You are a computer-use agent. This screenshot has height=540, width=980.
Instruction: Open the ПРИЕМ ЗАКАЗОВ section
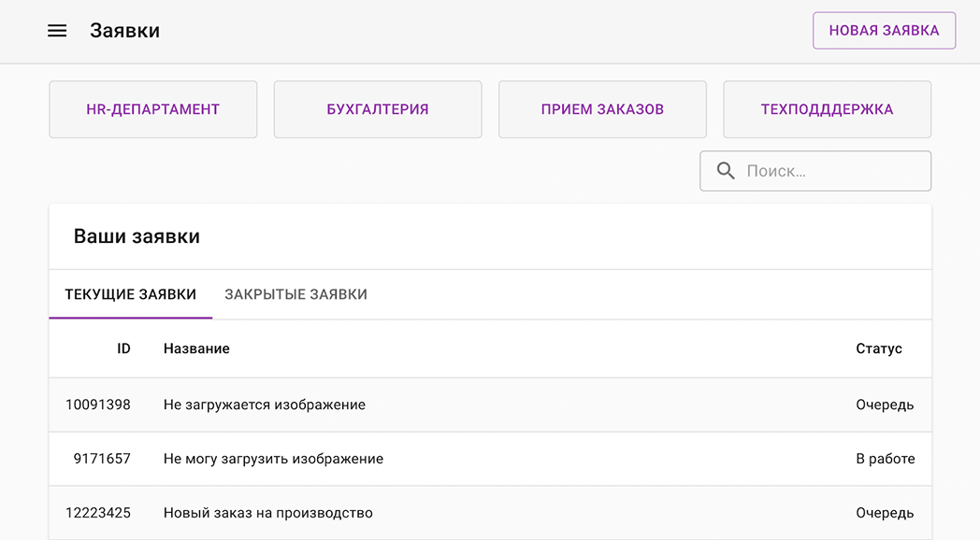pos(602,109)
